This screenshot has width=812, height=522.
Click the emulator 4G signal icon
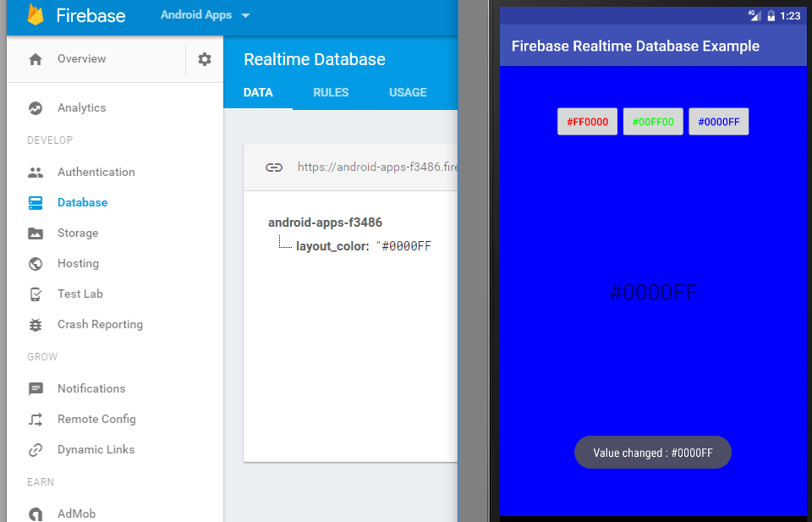(x=754, y=15)
